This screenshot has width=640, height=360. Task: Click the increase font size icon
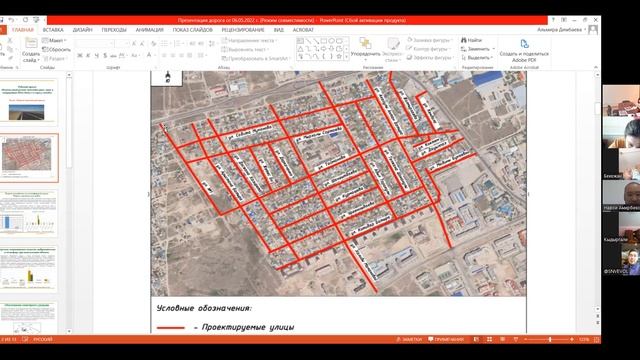[134, 43]
